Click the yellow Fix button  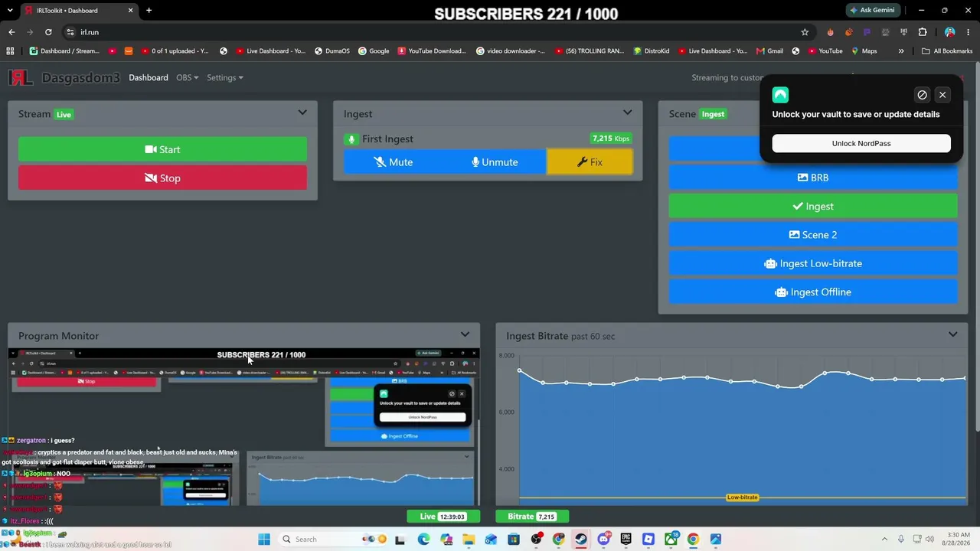pyautogui.click(x=590, y=162)
